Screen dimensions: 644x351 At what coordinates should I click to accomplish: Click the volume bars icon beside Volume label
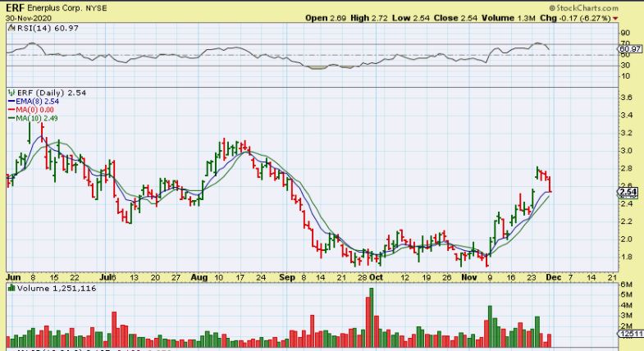click(x=12, y=289)
